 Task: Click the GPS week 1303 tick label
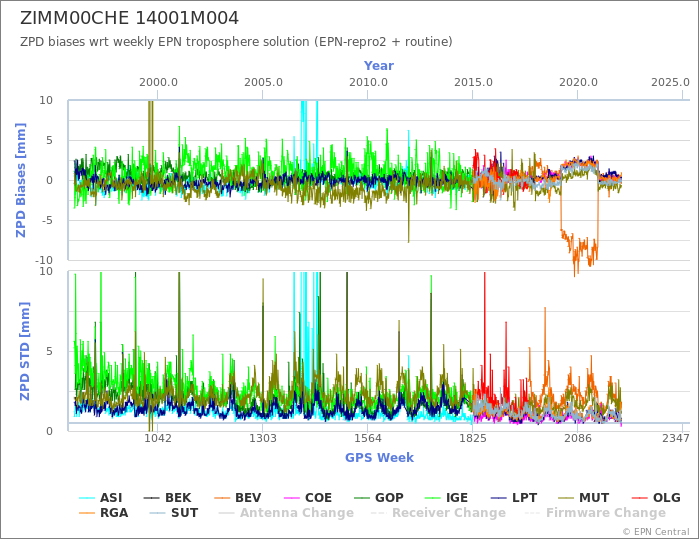click(262, 438)
